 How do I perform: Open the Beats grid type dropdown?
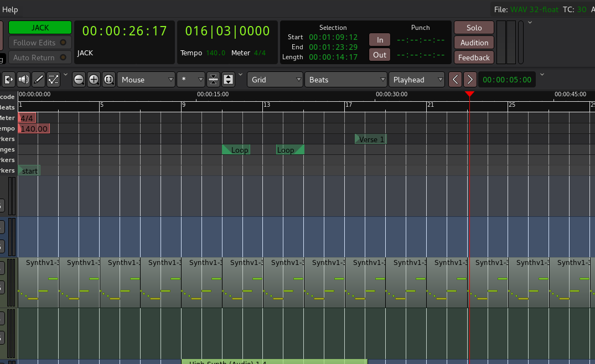pos(345,80)
